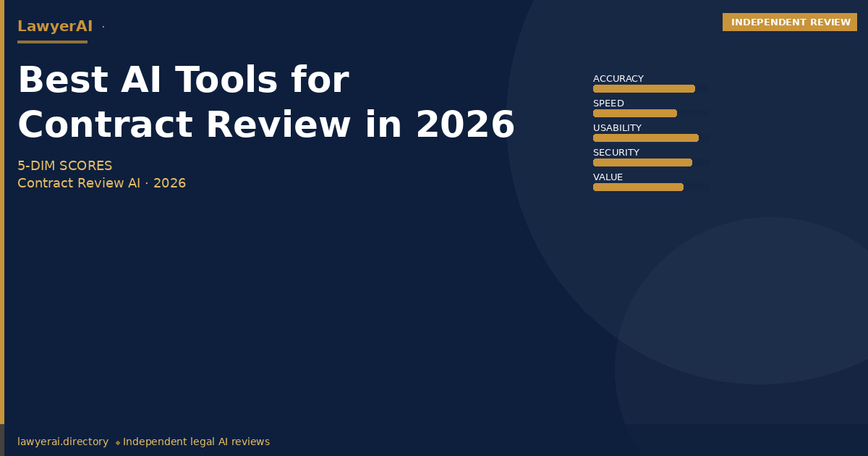This screenshot has width=868, height=456.
Task: Click the SPEED label
Action: [x=608, y=104]
